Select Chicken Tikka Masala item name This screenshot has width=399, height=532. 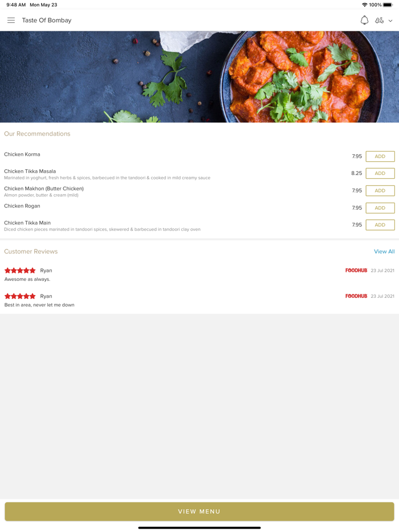(x=30, y=171)
